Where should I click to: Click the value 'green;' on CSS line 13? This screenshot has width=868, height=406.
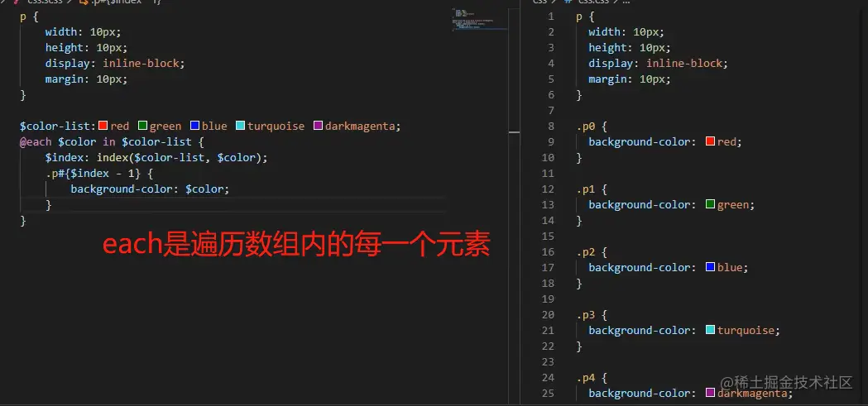point(736,205)
